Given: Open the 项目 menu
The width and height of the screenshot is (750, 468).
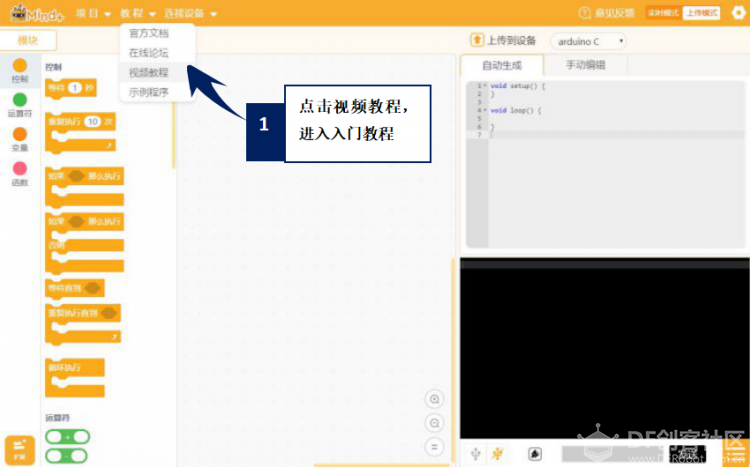Looking at the screenshot, I should click(x=93, y=13).
